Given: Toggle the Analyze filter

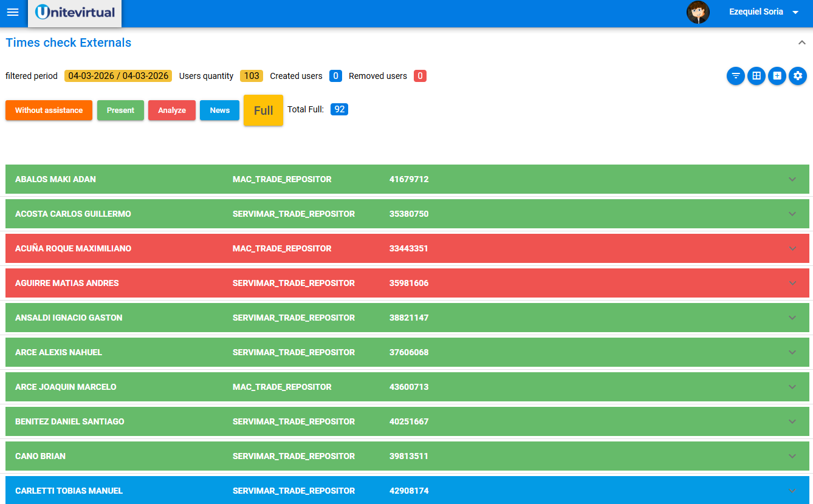Looking at the screenshot, I should coord(171,110).
